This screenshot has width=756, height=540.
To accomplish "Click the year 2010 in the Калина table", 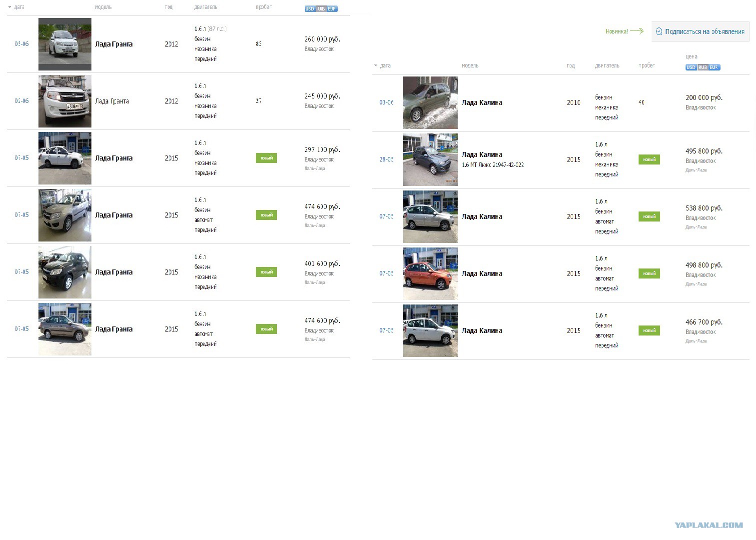I will 574,102.
